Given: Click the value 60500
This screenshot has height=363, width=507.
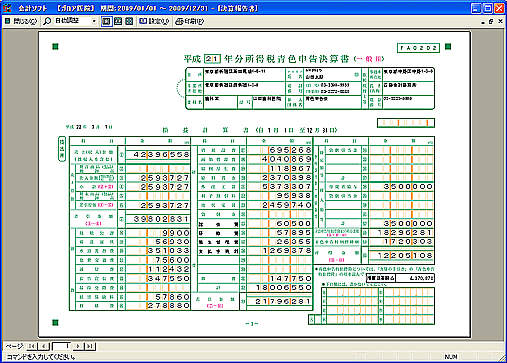Looking at the screenshot, I should (x=294, y=223).
